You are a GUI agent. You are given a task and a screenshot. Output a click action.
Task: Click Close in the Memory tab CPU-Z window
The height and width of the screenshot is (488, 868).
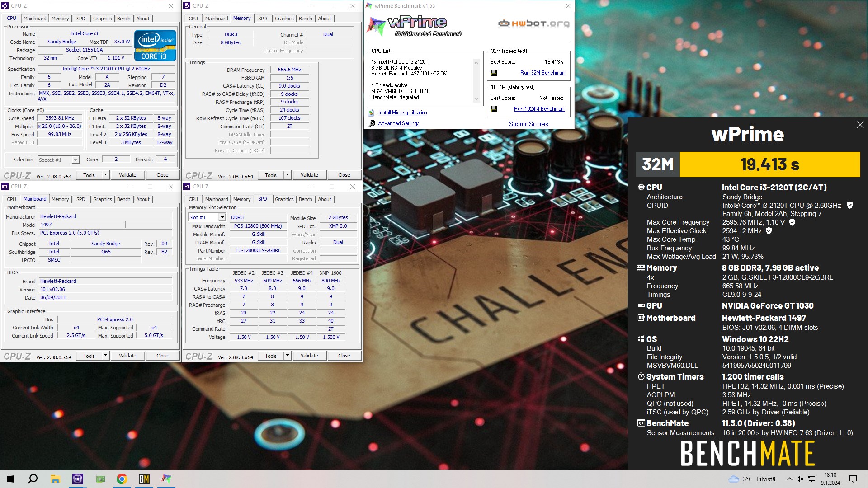tap(344, 175)
